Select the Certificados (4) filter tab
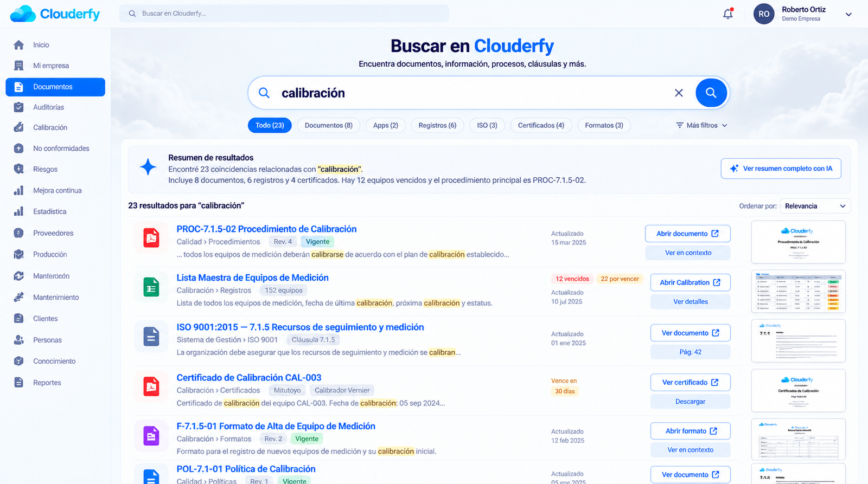868x484 pixels. (x=541, y=125)
